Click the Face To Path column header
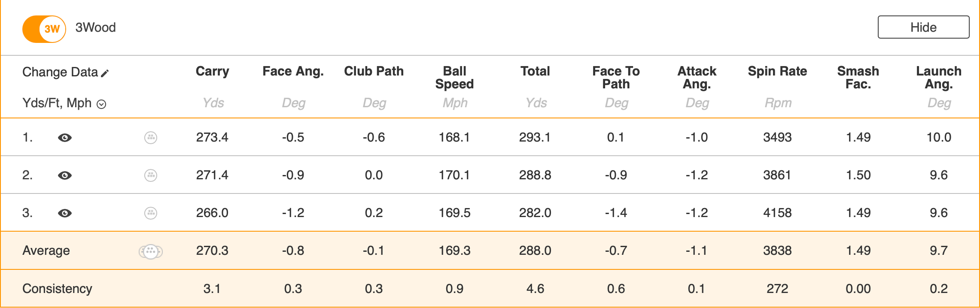The height and width of the screenshot is (308, 980). pyautogui.click(x=616, y=77)
